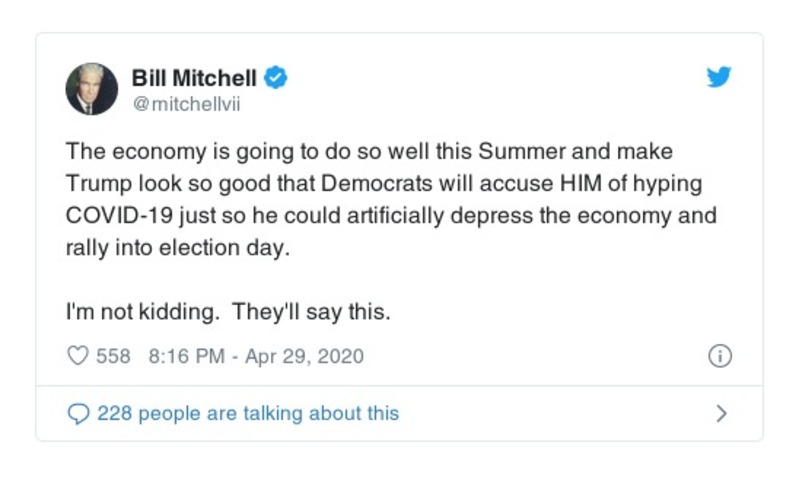Viewport: 799px width, 490px height.
Task: Open the 8:16 PM - Apr 29, 2020 timestamp
Action: pos(255,356)
